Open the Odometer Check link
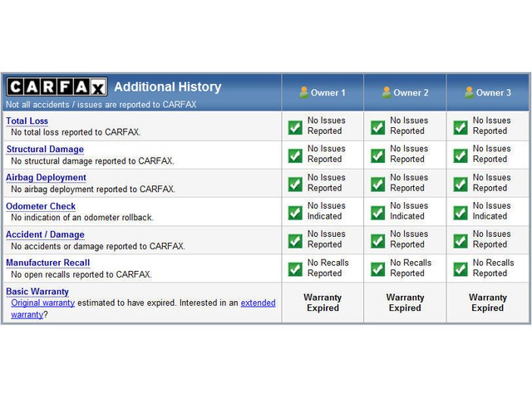 coord(41,206)
